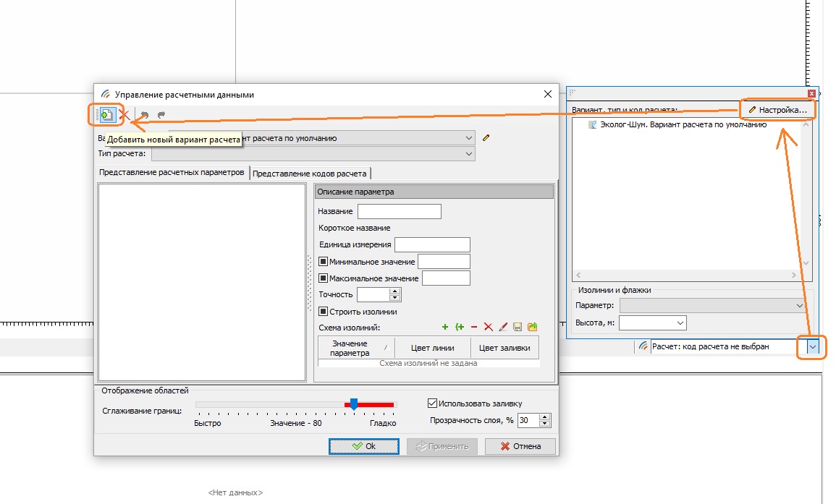This screenshot has width=836, height=504.
Task: Select the Представление расчетных параметров tab
Action: 172,173
